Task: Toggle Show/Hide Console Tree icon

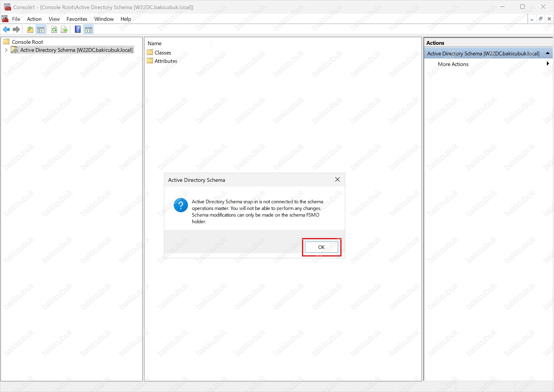Action: [x=41, y=29]
